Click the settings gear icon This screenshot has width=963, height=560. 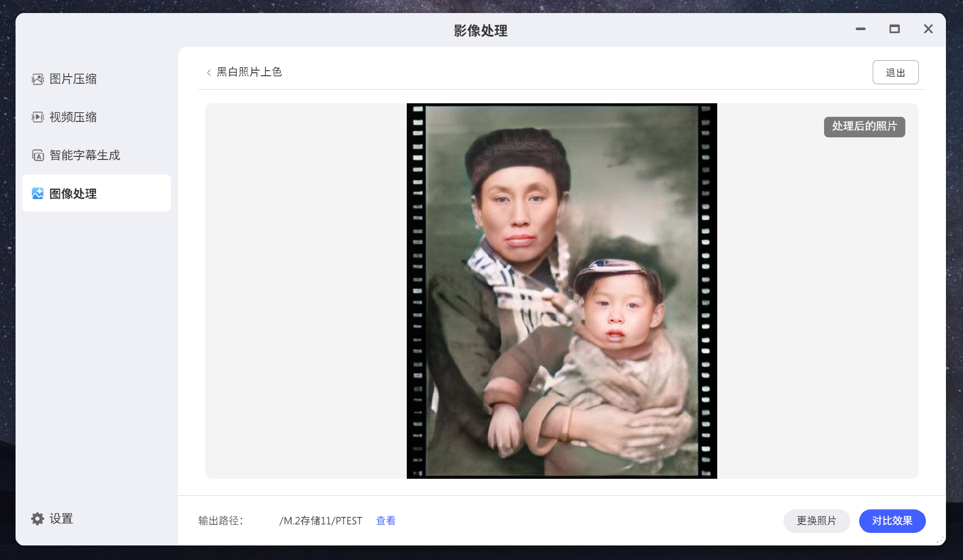coord(38,519)
